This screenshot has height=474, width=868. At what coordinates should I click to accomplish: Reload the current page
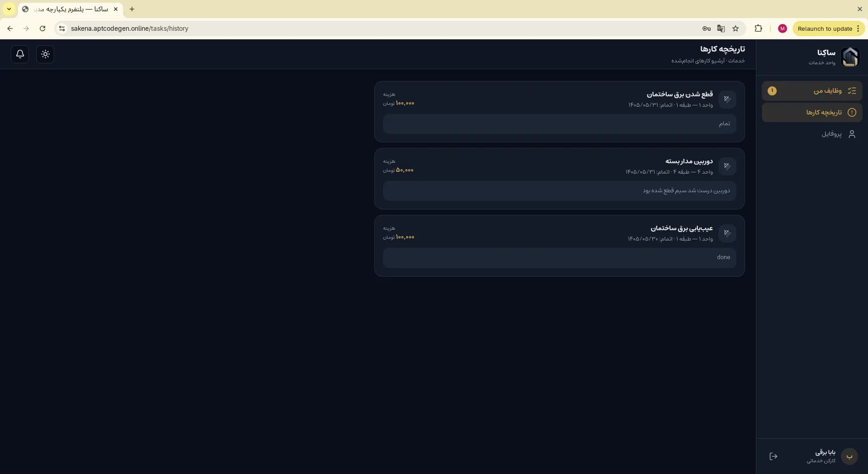(x=42, y=28)
